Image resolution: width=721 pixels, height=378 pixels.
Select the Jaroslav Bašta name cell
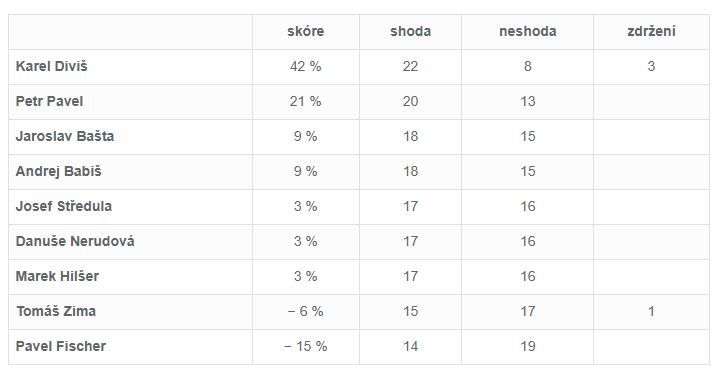click(131, 137)
